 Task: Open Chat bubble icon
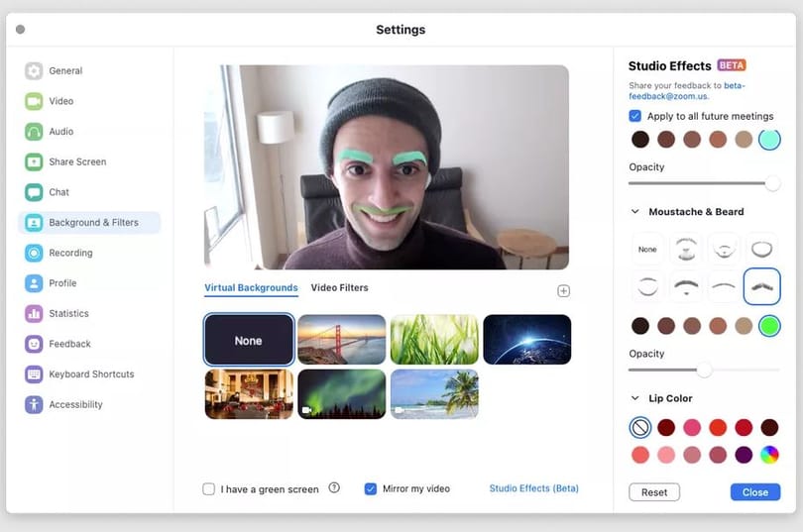tap(34, 192)
